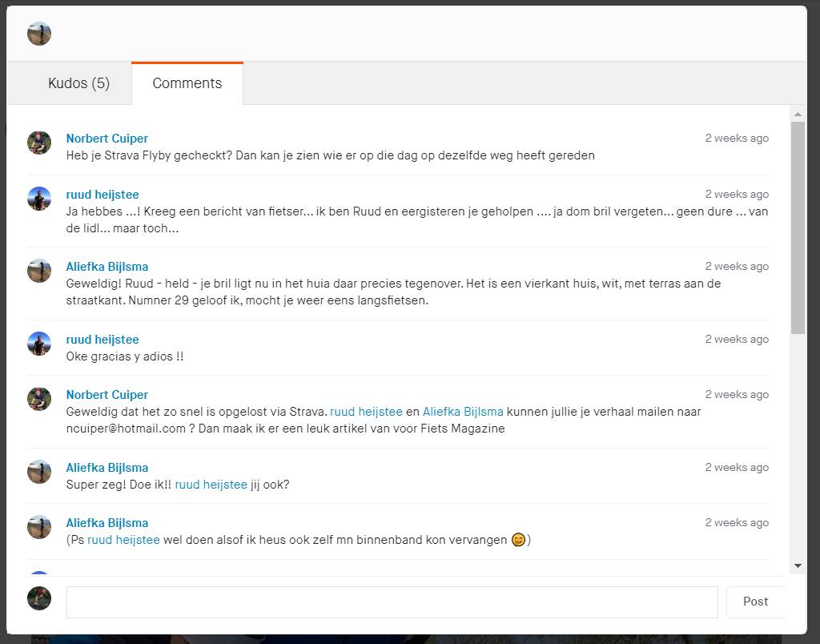Click ruud heijstee mention in 'Super zeg' comment

(211, 485)
